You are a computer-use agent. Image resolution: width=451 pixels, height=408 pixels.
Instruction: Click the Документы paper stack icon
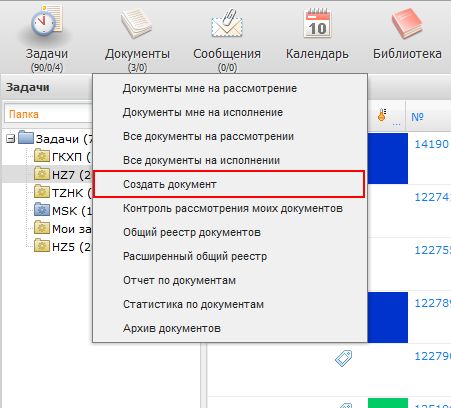click(137, 23)
